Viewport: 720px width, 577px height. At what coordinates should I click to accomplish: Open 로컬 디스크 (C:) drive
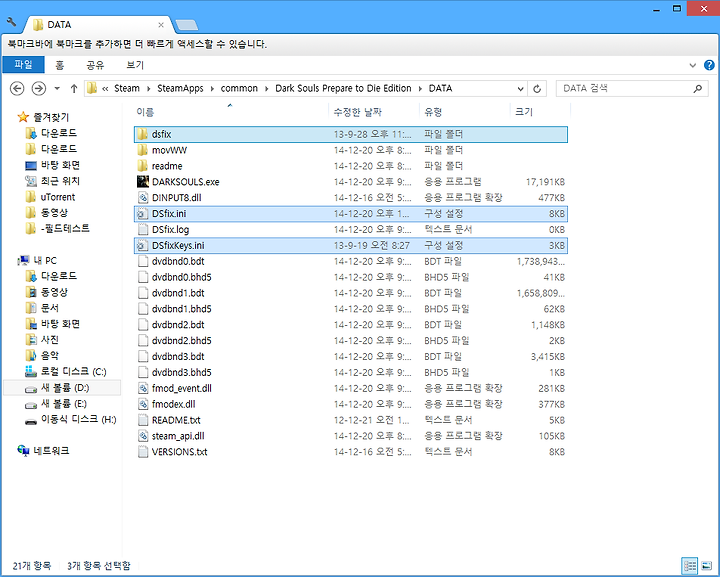[x=66, y=371]
